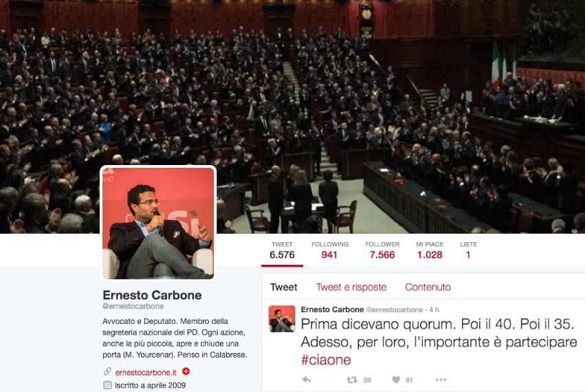Click the Tweet count 6.576 stat

pyautogui.click(x=282, y=250)
